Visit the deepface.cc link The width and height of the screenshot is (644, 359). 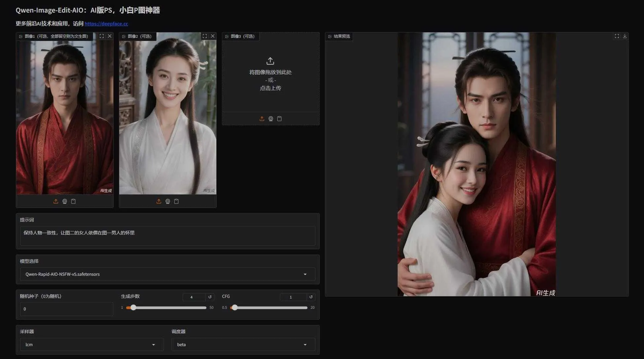[106, 23]
